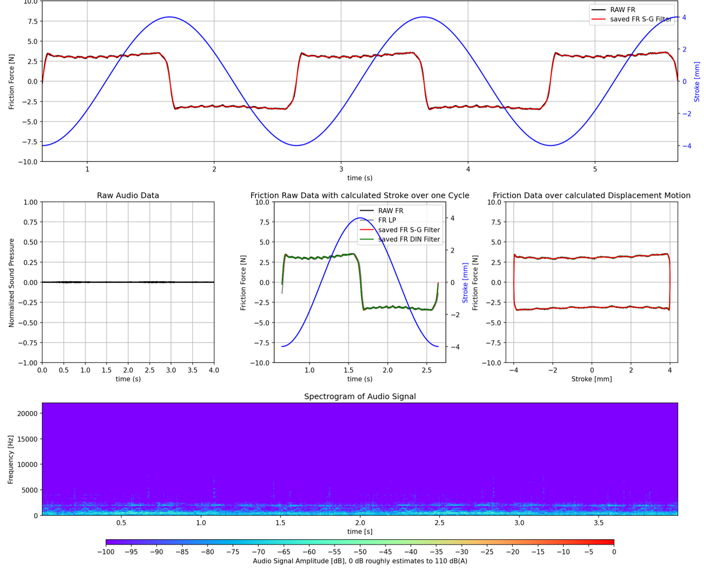Click the "time (s)" label under top plot

point(360,178)
